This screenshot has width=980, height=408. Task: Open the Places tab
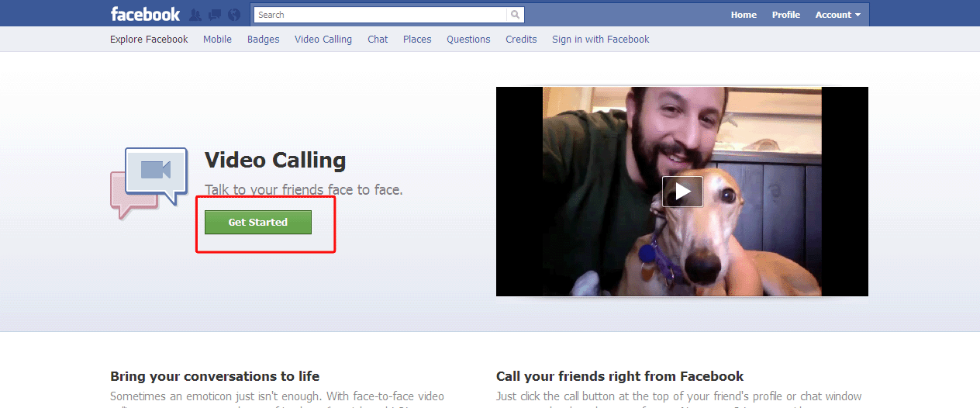(x=417, y=40)
